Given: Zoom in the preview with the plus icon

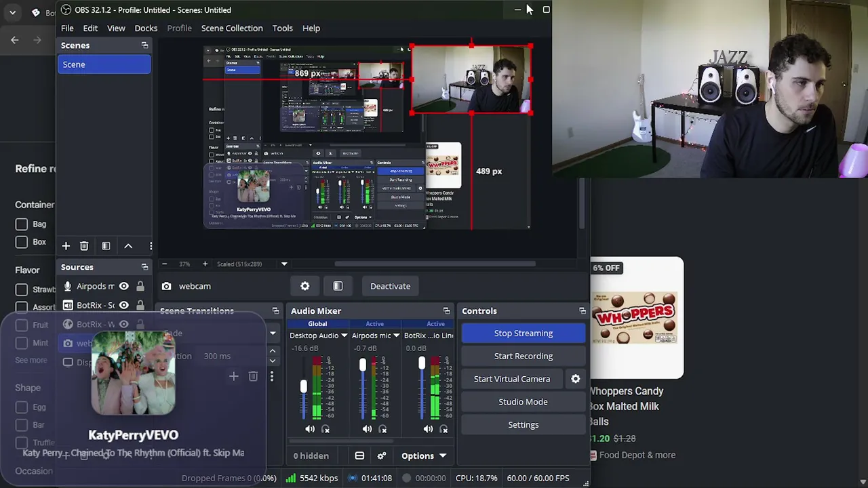Looking at the screenshot, I should 205,264.
